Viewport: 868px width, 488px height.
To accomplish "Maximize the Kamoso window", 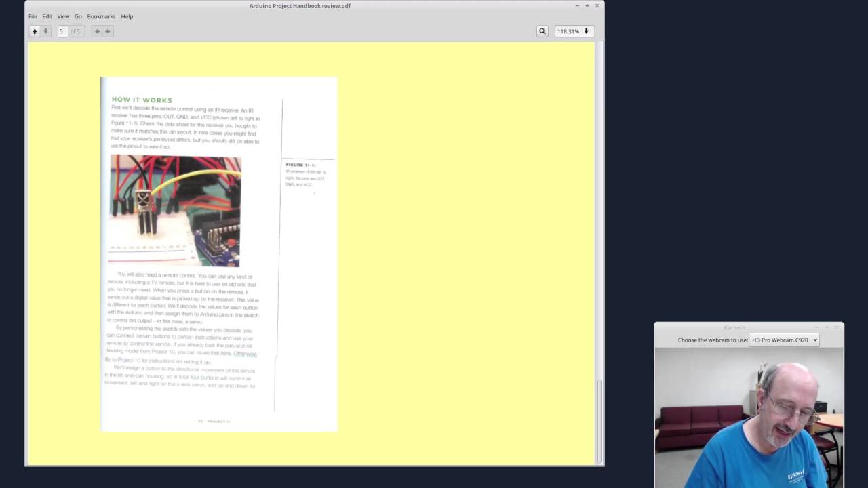I will pos(827,327).
